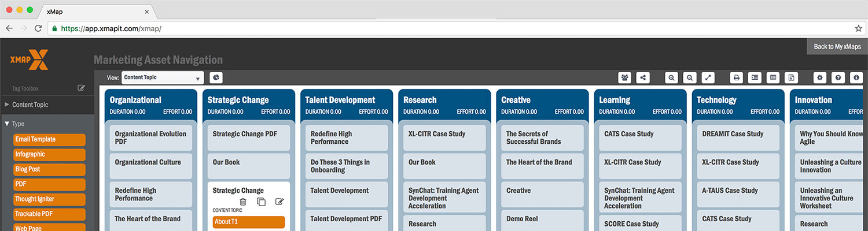Click the fullscreen expand arrows icon
The height and width of the screenshot is (231, 868).
click(x=708, y=77)
